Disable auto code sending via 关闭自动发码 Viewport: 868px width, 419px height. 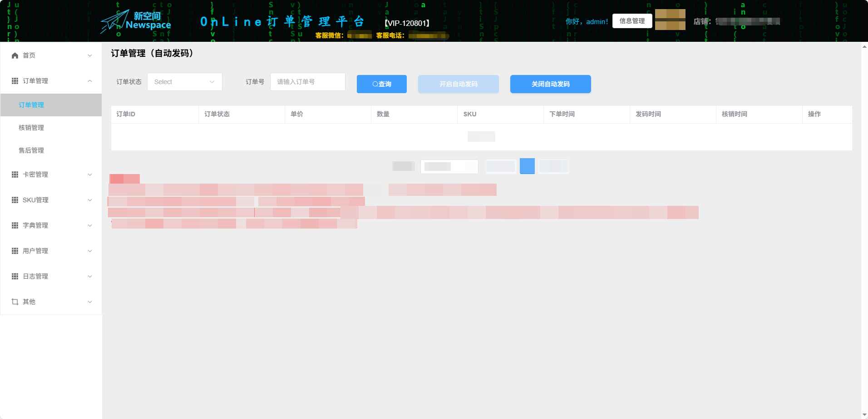pyautogui.click(x=550, y=84)
